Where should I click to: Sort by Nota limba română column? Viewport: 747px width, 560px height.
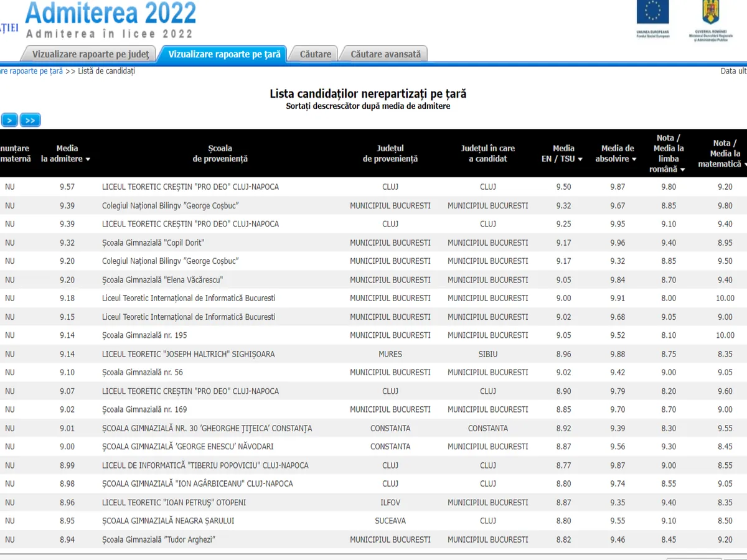pos(669,154)
